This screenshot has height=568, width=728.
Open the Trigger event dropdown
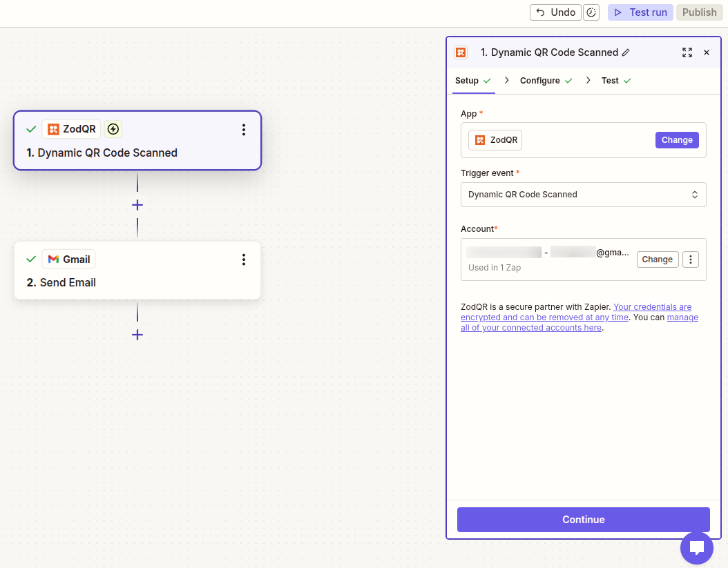[x=583, y=195]
